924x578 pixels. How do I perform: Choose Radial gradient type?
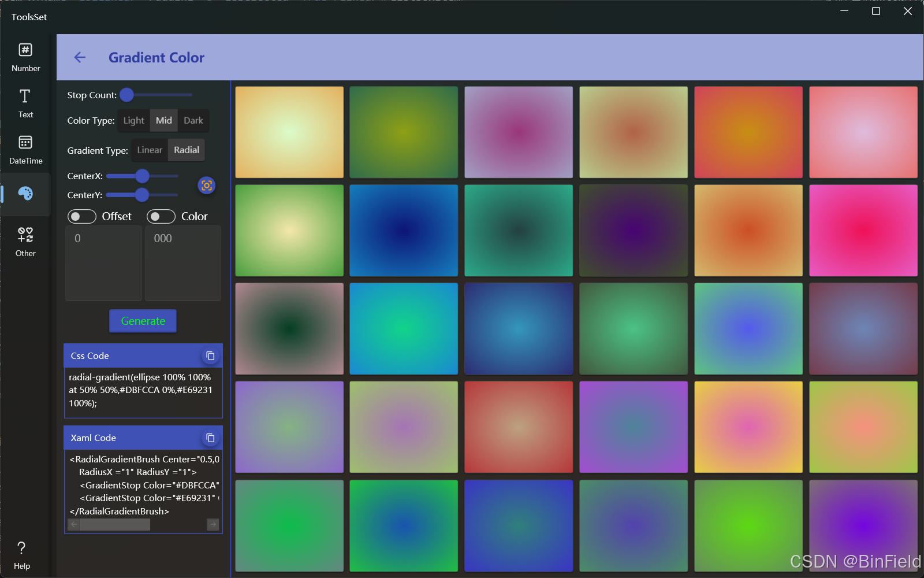187,150
